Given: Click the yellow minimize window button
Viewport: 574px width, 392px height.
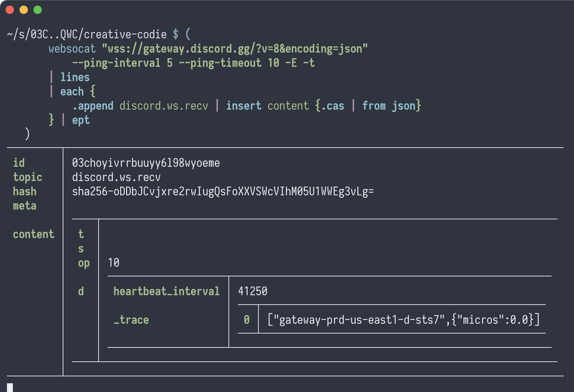Looking at the screenshot, I should (24, 10).
